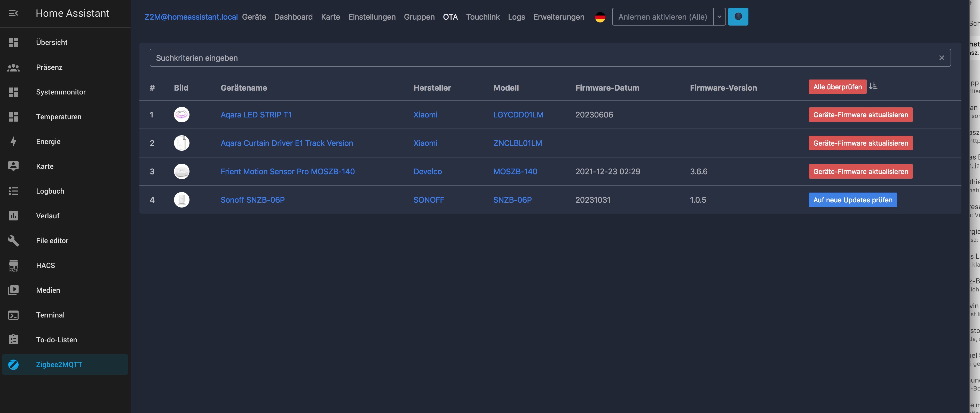The width and height of the screenshot is (980, 413).
Task: Open the Medien sidebar icon
Action: click(x=13, y=290)
